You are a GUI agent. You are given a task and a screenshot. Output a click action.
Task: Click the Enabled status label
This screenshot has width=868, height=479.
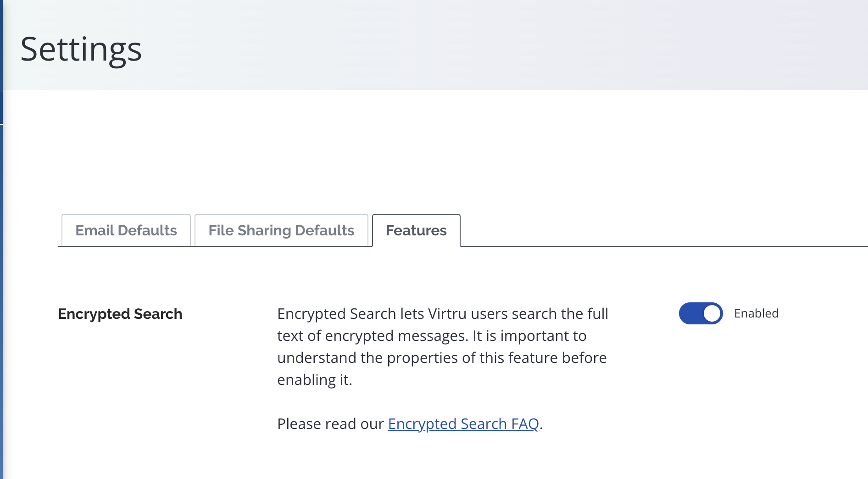(x=756, y=313)
